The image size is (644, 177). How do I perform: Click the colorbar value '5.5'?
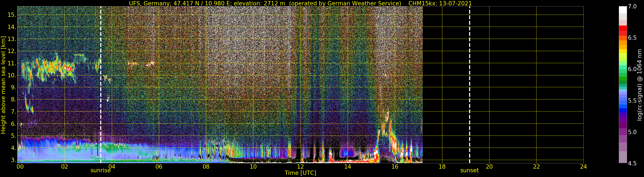tap(632, 101)
